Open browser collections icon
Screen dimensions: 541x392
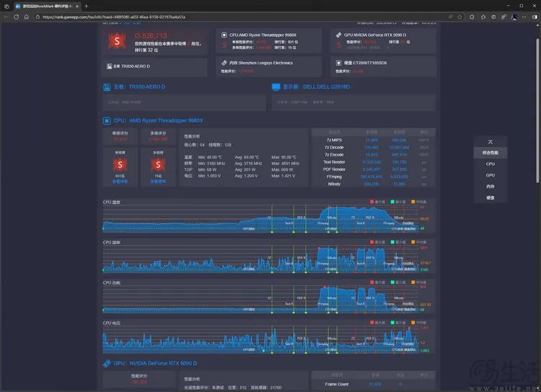pyautogui.click(x=493, y=17)
